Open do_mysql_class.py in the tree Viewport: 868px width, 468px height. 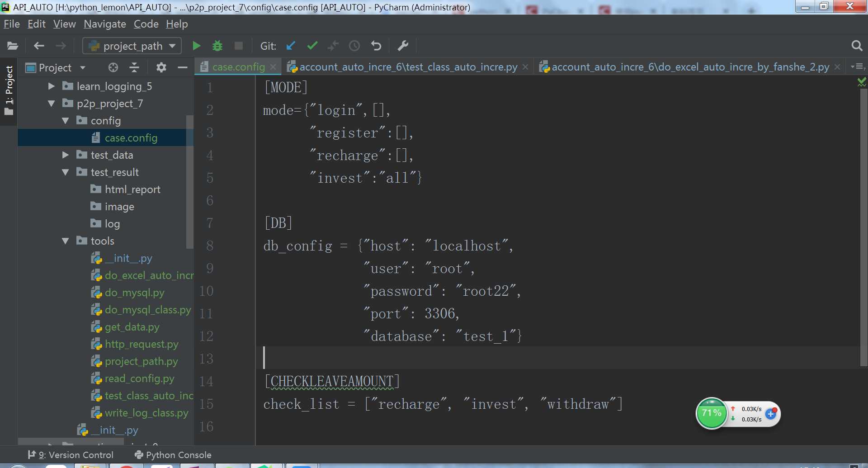(x=141, y=310)
